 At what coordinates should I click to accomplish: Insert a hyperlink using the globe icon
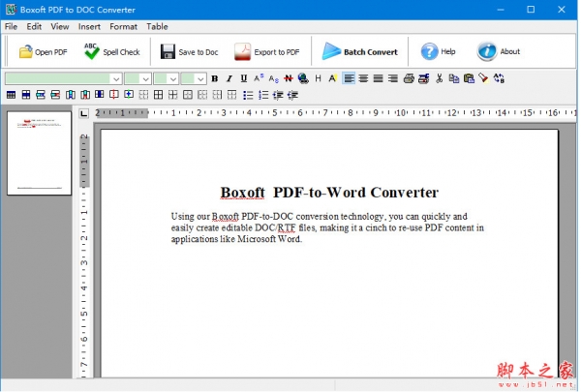tap(303, 78)
